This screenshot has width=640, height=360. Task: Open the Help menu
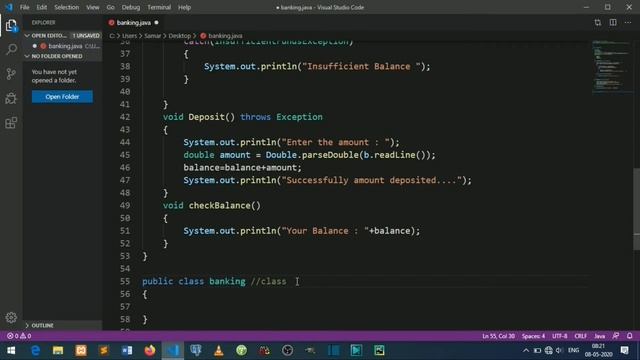pyautogui.click(x=184, y=7)
